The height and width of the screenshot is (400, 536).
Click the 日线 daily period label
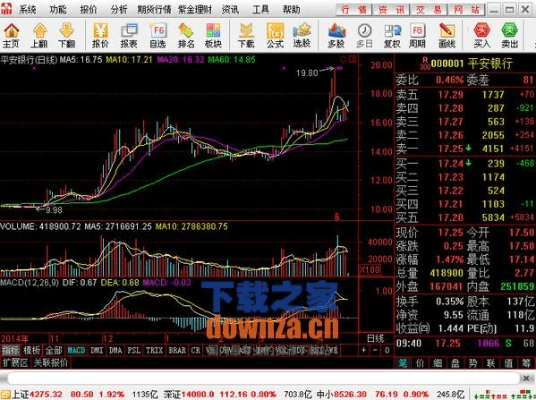coord(375,338)
